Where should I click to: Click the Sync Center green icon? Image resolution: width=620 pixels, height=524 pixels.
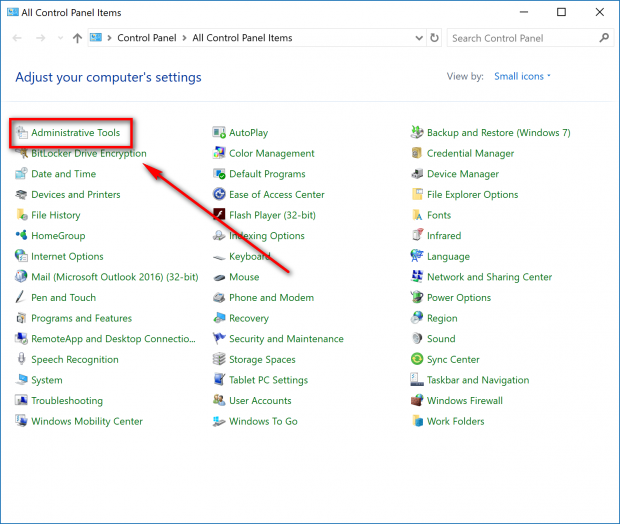pyautogui.click(x=417, y=359)
